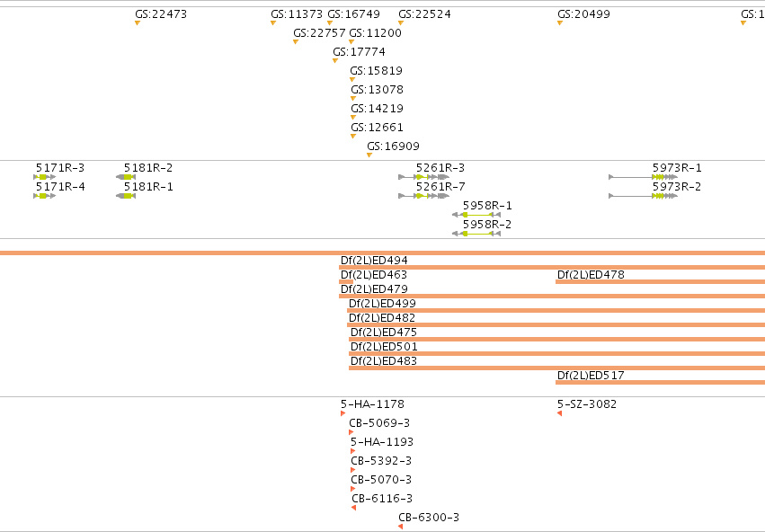Select the 5973R-2 transcript glyph
This screenshot has height=532, width=765.
click(x=644, y=196)
